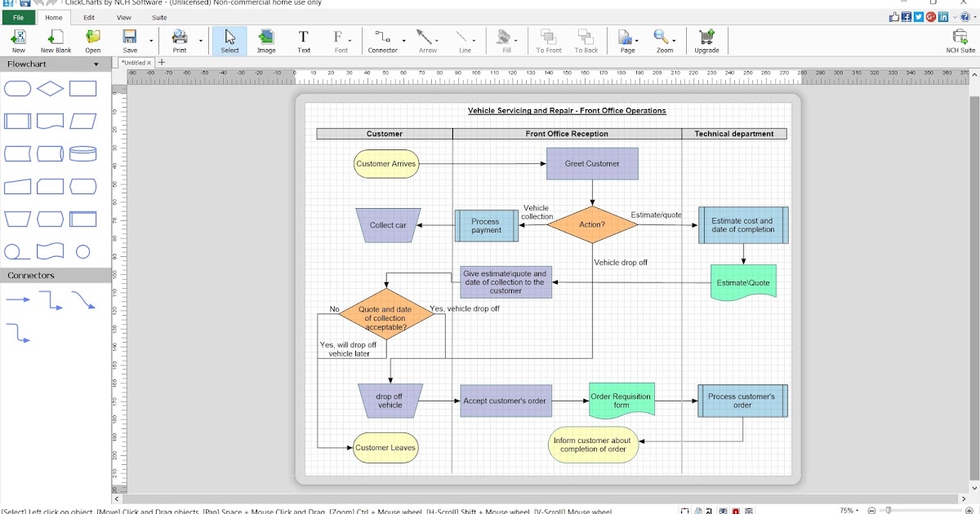Open the Flowchart panel dropdown arrow
The height and width of the screenshot is (514, 980).
(96, 63)
